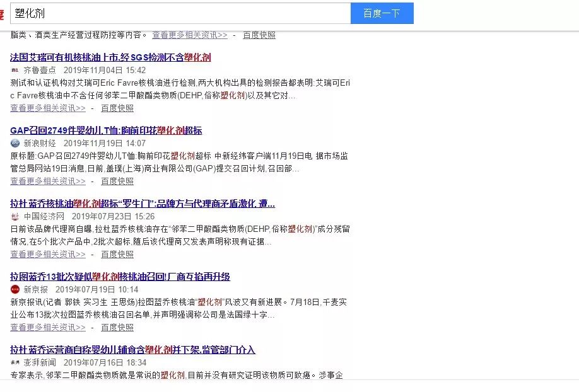
Task: Open 百度快照 for the GAP recall result
Action: pyautogui.click(x=117, y=181)
